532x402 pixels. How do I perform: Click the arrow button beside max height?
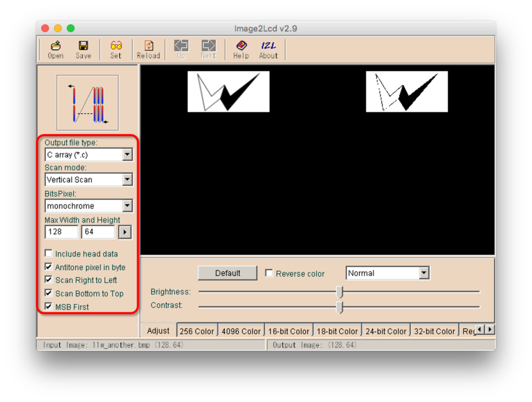pos(125,232)
